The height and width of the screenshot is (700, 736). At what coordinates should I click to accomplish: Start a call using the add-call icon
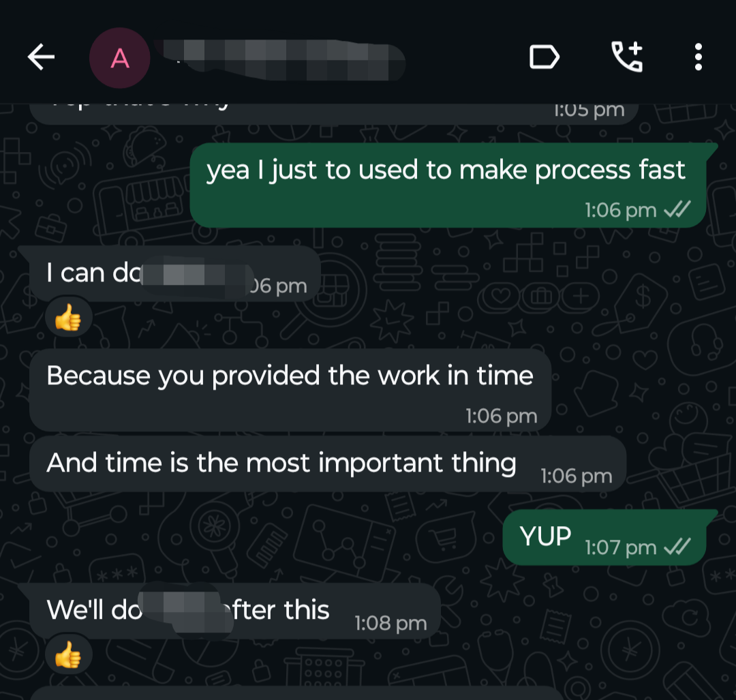click(627, 57)
